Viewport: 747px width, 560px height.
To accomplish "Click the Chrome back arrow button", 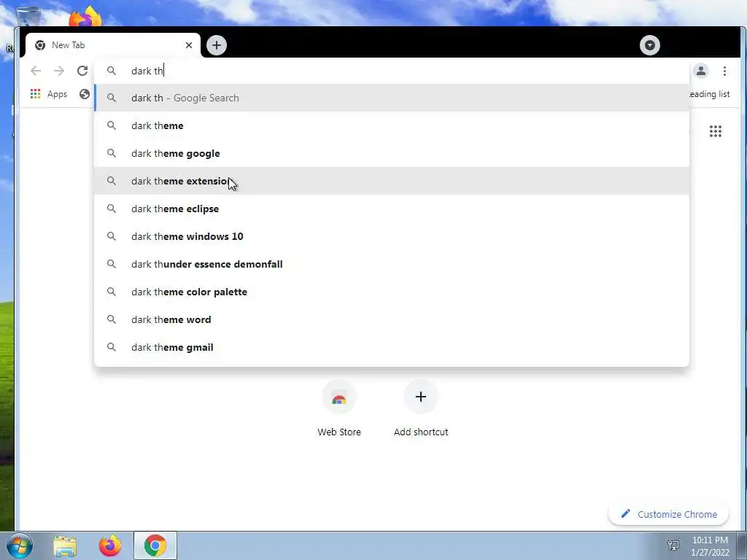I will [36, 71].
